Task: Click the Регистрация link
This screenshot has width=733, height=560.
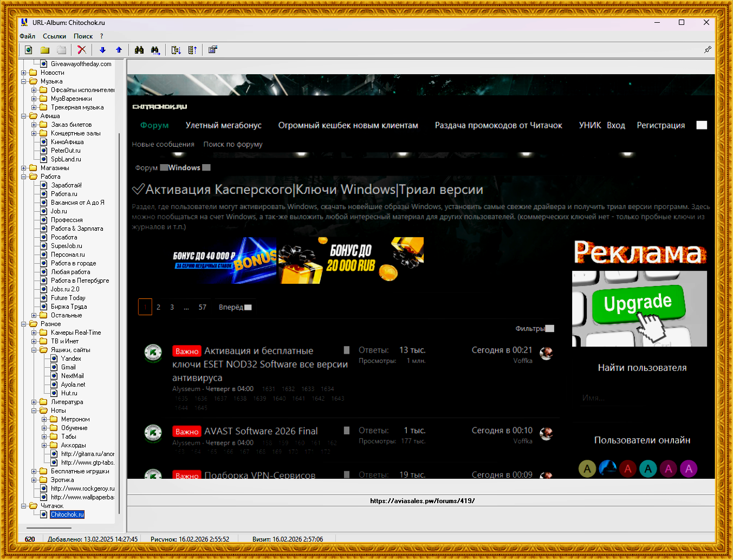Action: pyautogui.click(x=660, y=125)
